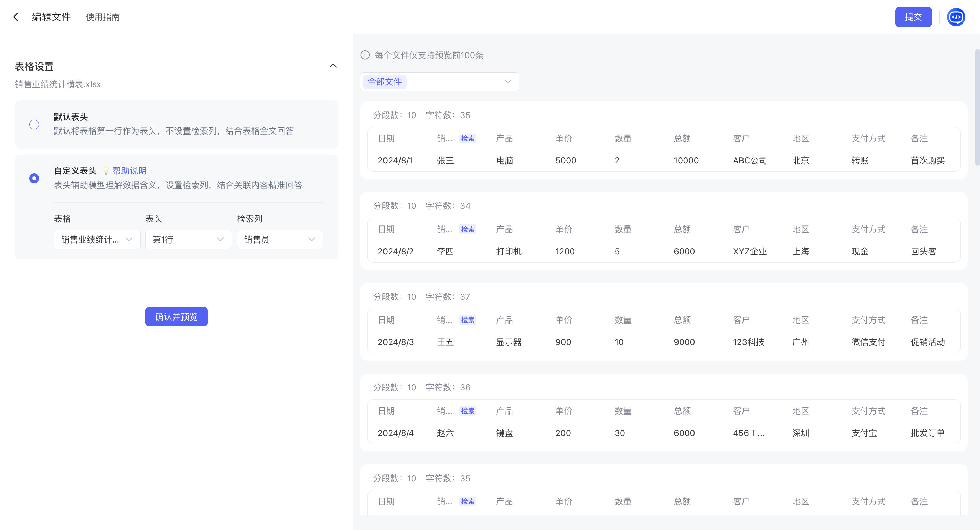Viewport: 980px width, 530px height.
Task: Click the 检索 badge in the 2024/8/2 segment
Action: coord(468,229)
